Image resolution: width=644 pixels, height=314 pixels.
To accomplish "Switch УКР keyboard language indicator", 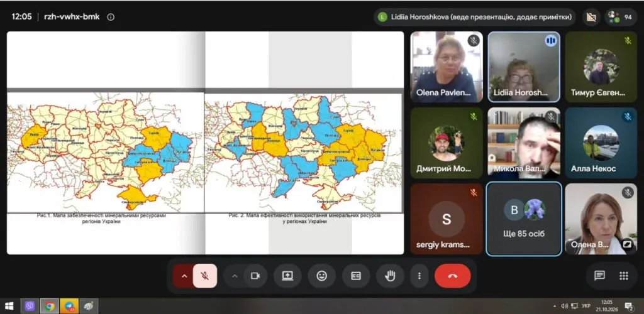I will point(586,306).
